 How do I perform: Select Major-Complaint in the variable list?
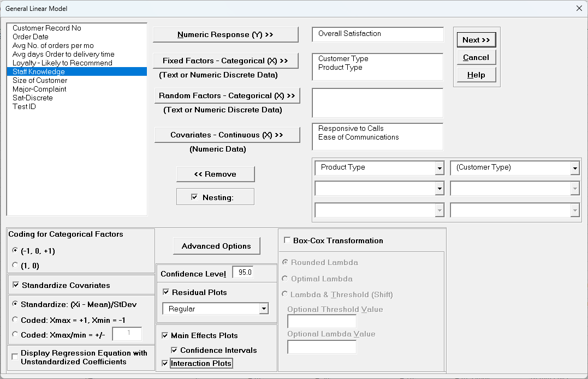[x=39, y=89]
